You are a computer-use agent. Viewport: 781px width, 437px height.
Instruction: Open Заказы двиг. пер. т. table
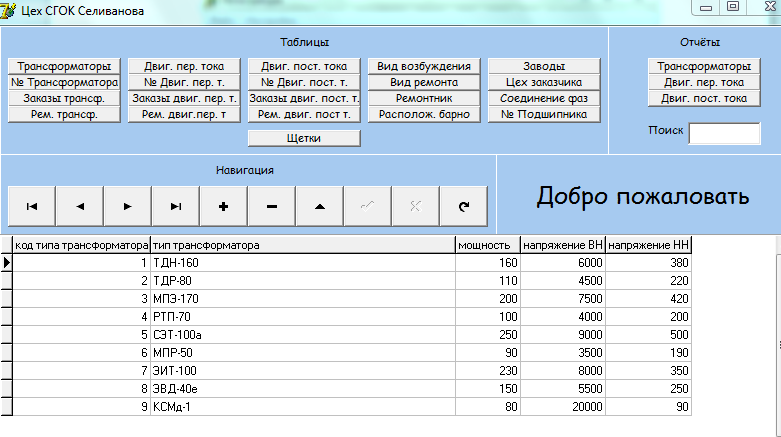point(184,98)
